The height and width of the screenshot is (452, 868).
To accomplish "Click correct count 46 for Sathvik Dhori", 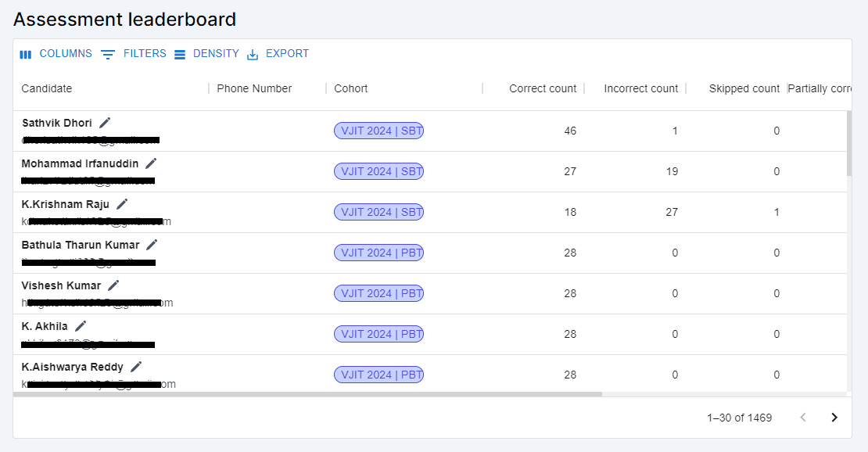I will click(x=570, y=131).
